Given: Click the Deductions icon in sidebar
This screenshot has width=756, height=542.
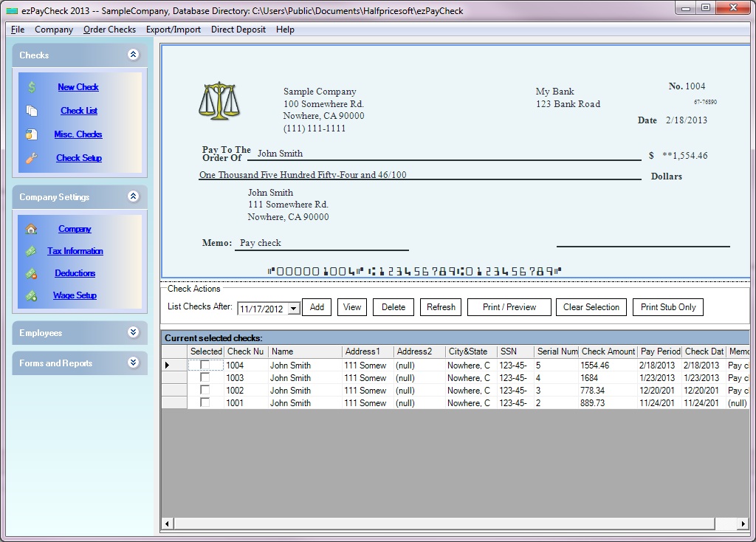Looking at the screenshot, I should 32,273.
